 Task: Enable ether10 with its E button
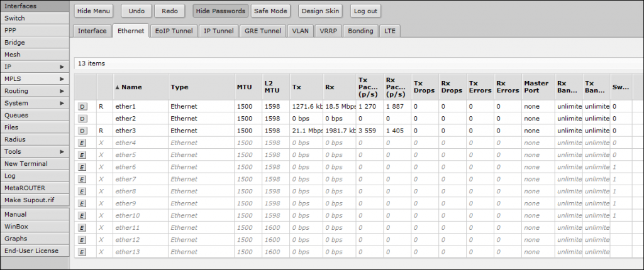[82, 215]
